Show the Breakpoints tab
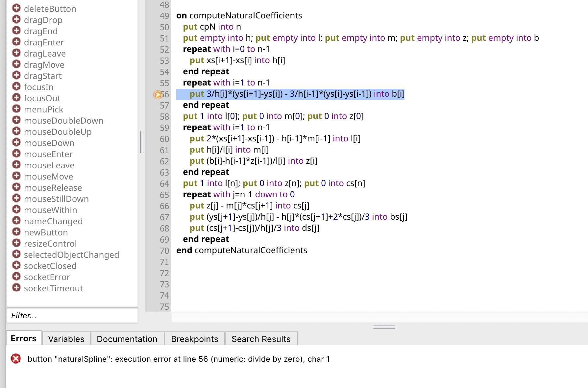This screenshot has width=588, height=388. [x=194, y=339]
